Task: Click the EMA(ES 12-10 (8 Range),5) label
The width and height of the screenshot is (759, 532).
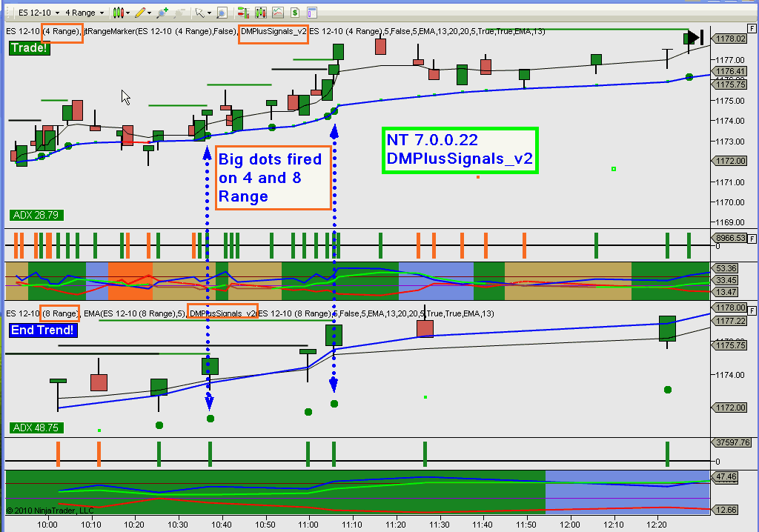Action: tap(134, 313)
